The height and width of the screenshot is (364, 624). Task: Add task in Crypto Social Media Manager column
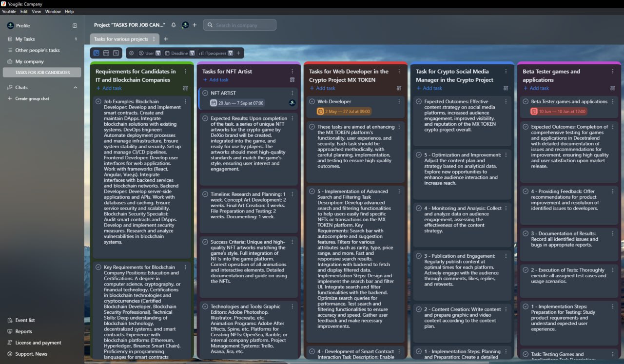(x=429, y=88)
